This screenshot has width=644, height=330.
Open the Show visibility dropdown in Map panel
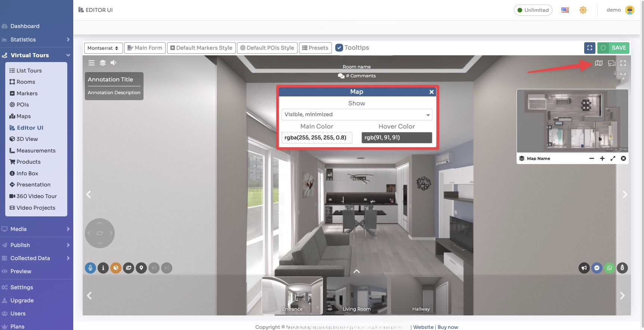[357, 114]
